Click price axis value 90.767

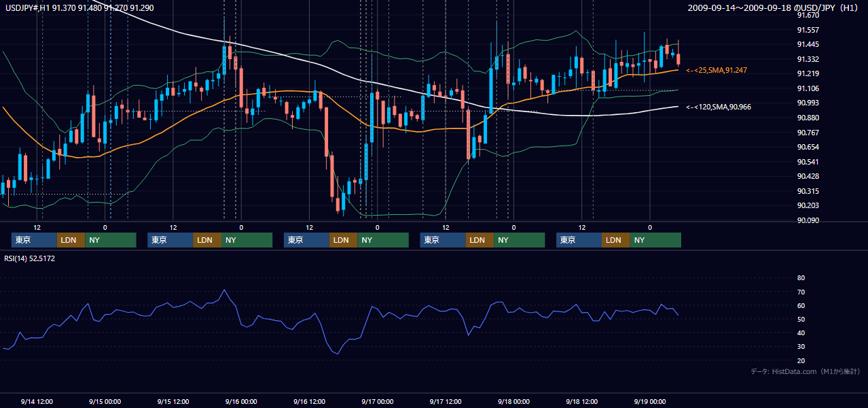coord(807,133)
